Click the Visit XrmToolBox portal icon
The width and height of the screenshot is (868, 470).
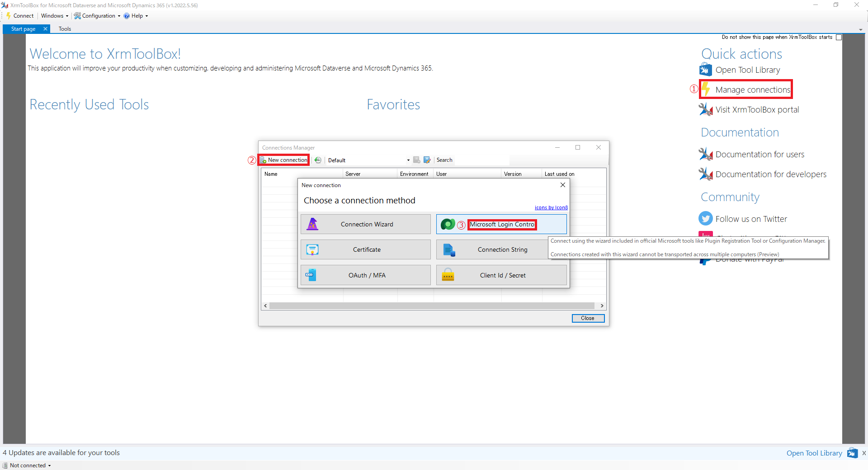pyautogui.click(x=705, y=109)
